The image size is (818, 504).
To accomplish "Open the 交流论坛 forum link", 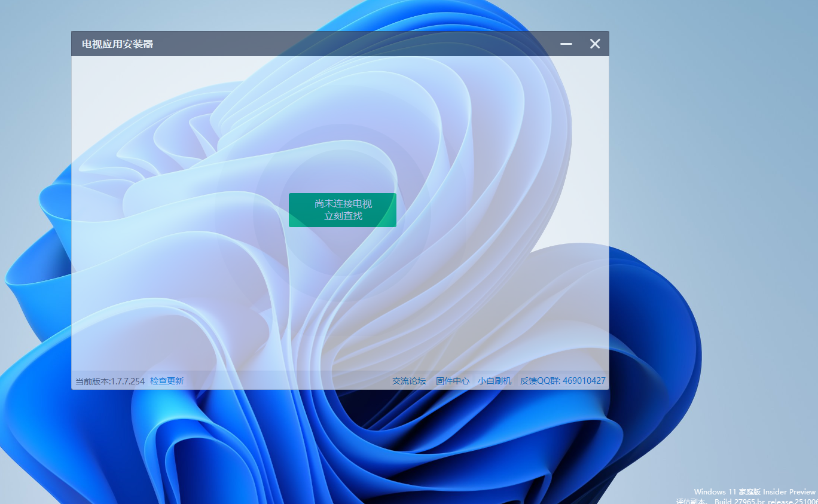I will click(x=409, y=381).
